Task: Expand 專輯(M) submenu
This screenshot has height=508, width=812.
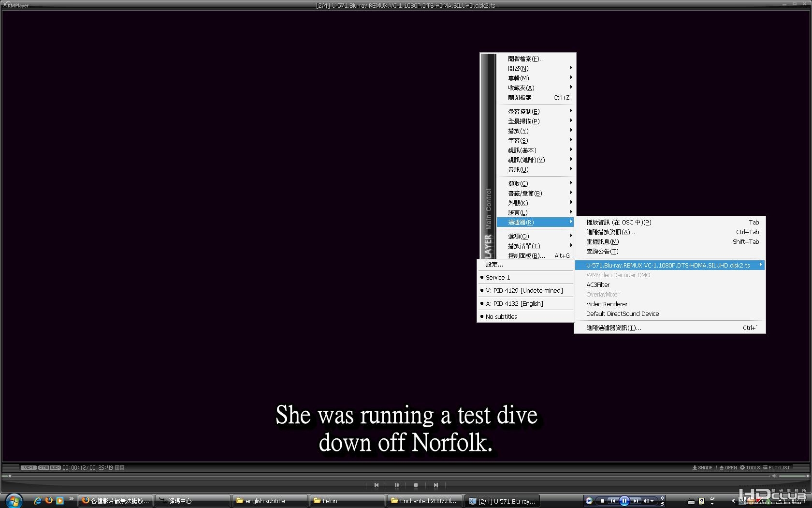Action: point(536,78)
